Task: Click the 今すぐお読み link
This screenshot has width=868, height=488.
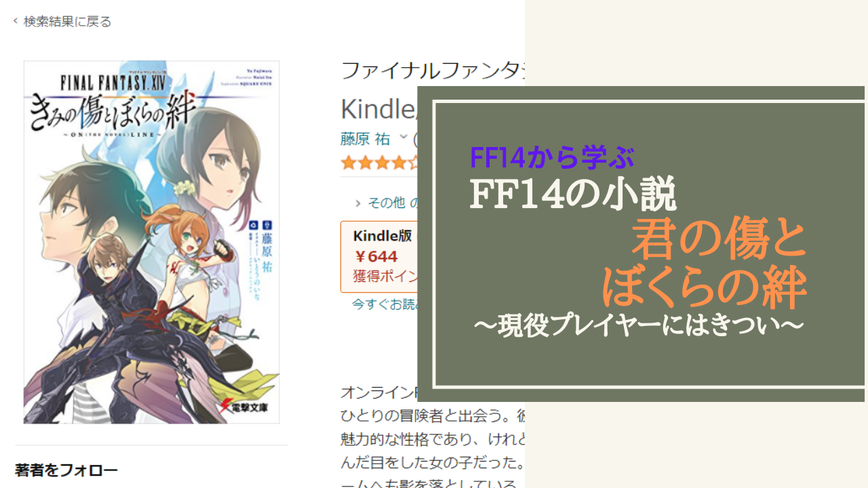Action: (x=384, y=304)
